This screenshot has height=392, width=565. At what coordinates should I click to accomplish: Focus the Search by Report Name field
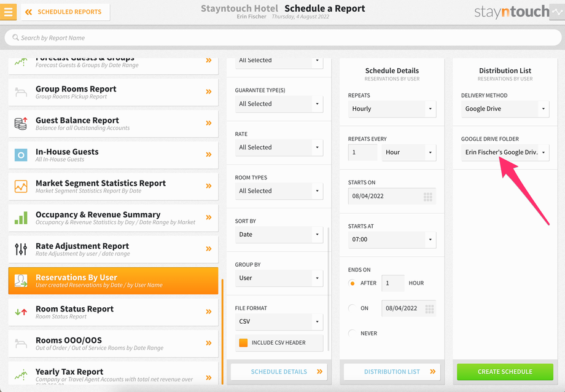pyautogui.click(x=283, y=37)
